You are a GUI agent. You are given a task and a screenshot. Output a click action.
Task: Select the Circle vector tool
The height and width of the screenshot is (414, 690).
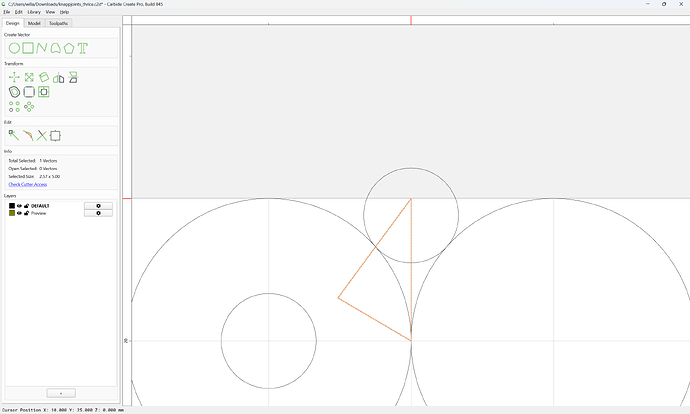tap(14, 48)
